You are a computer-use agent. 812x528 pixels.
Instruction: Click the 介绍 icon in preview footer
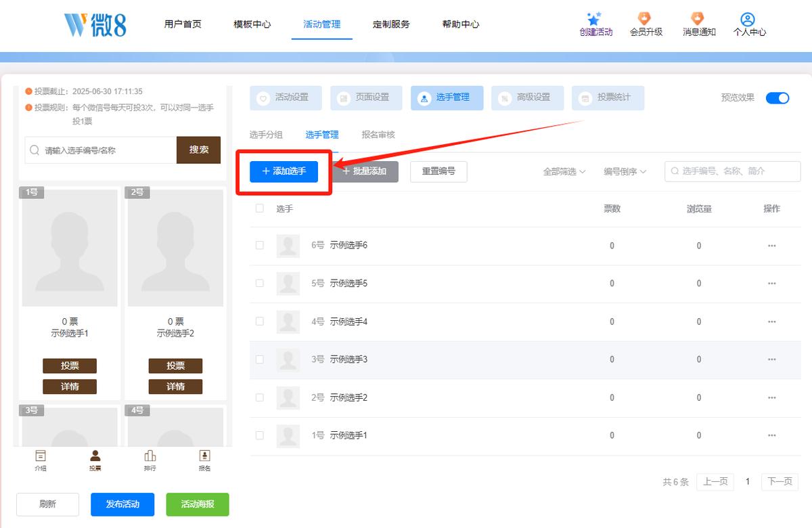(x=41, y=456)
